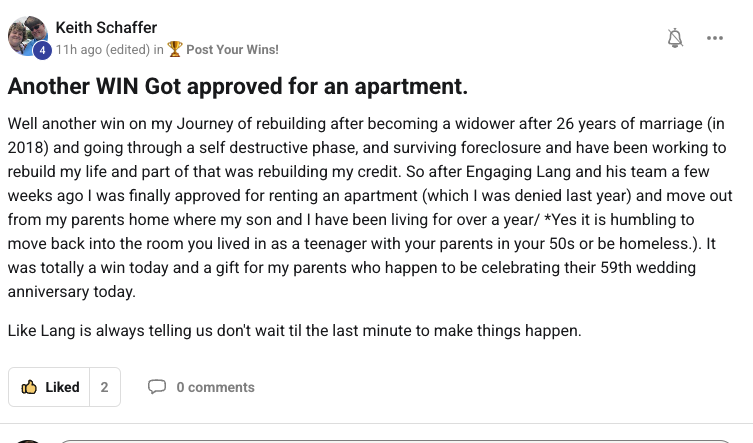Click the (edited) label on the post
The height and width of the screenshot is (443, 753).
pos(125,49)
